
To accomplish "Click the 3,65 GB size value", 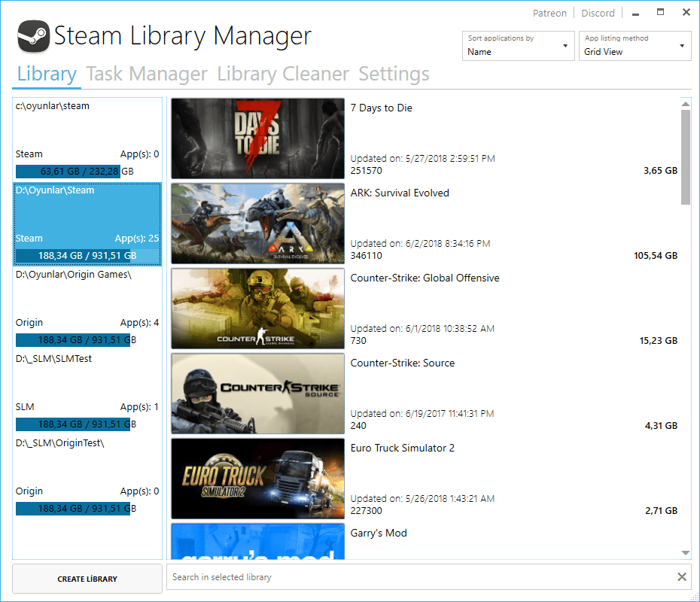I will 660,171.
